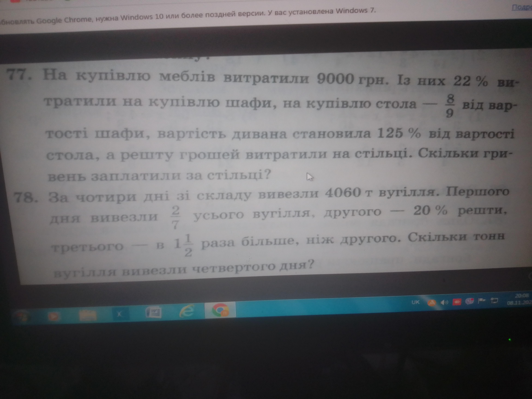The image size is (532, 399).
Task: Open the orange Avast tray icon
Action: click(432, 303)
